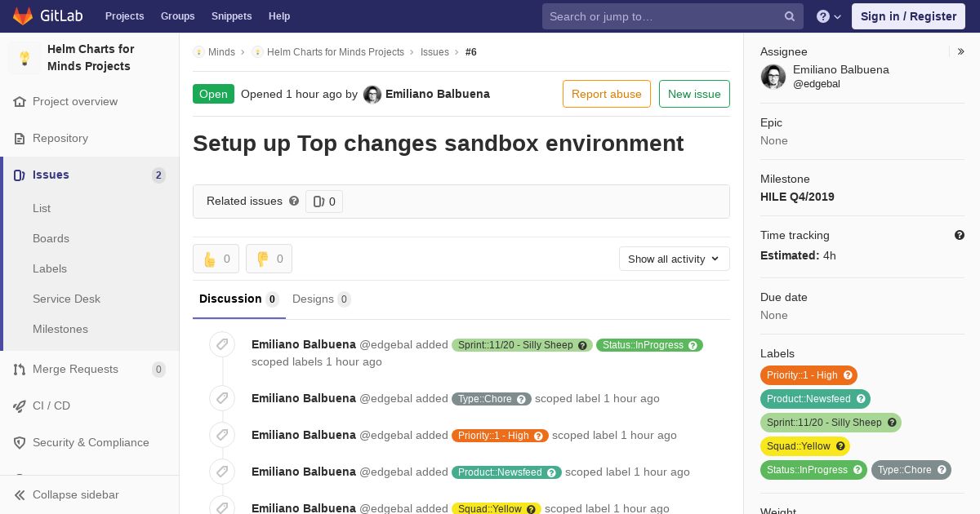
Task: Click the Time tracking help icon
Action: pyautogui.click(x=960, y=235)
